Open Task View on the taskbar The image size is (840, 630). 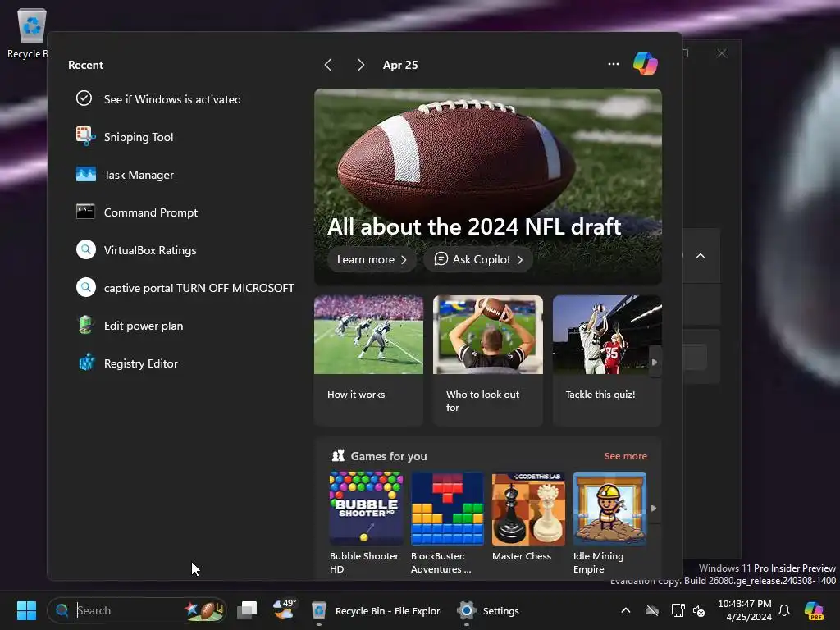pyautogui.click(x=247, y=610)
